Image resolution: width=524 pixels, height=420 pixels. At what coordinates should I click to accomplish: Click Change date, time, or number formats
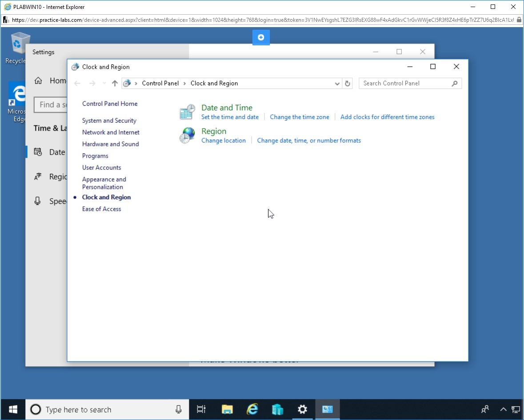click(x=309, y=140)
